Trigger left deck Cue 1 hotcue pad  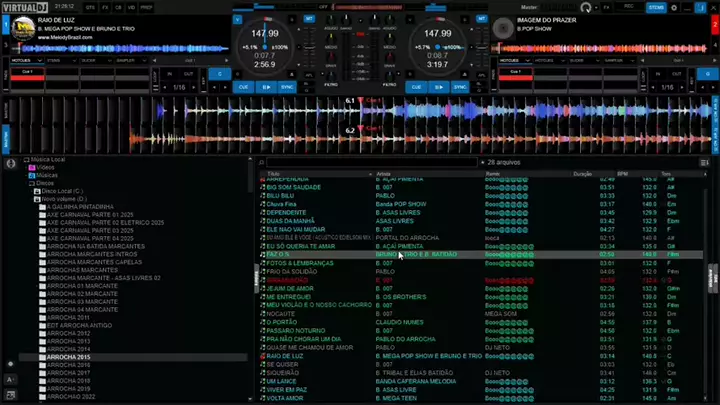pyautogui.click(x=28, y=74)
